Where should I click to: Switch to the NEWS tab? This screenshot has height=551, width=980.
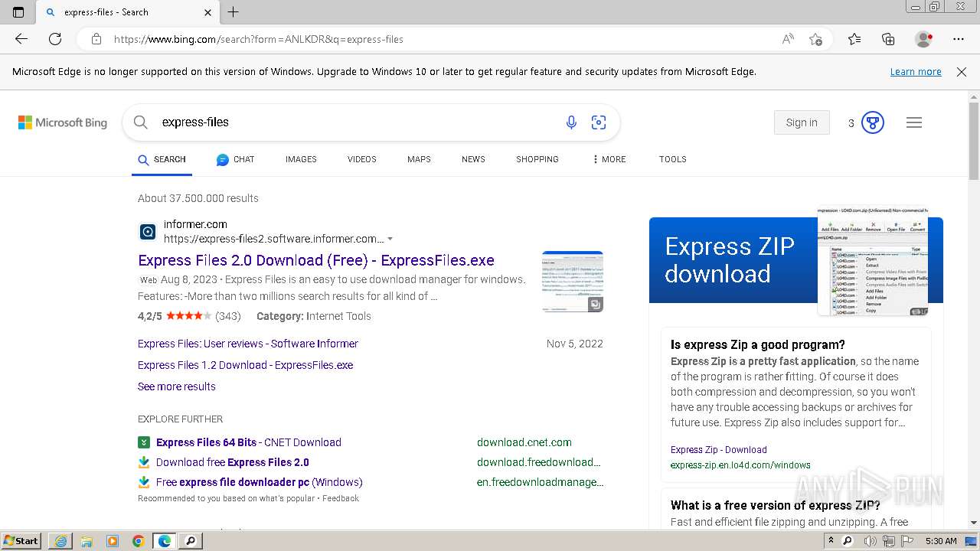pyautogui.click(x=473, y=159)
